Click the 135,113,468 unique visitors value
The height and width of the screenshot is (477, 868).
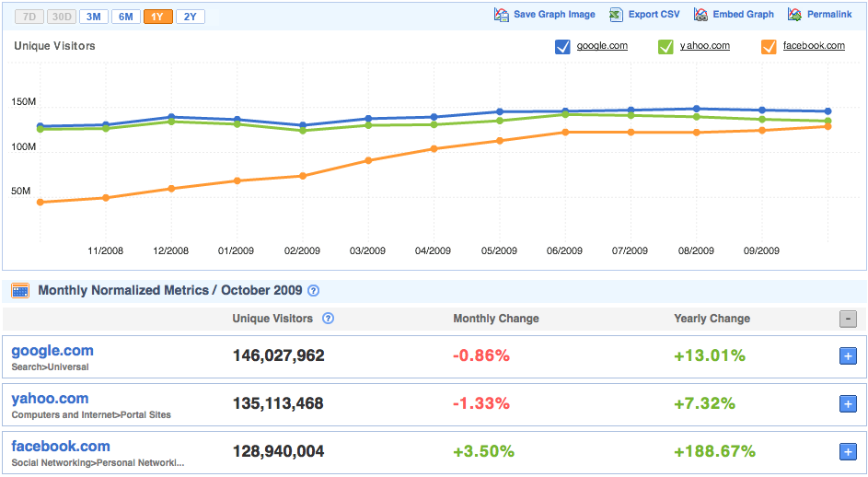coord(278,403)
